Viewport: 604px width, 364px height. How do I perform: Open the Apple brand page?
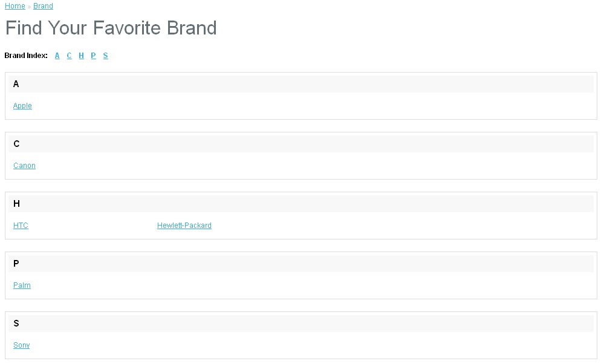click(22, 106)
